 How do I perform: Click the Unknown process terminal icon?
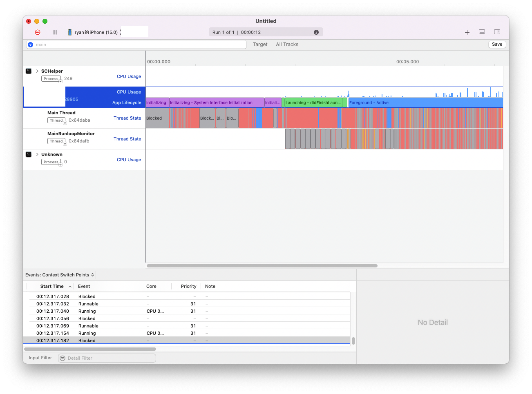[x=29, y=154]
